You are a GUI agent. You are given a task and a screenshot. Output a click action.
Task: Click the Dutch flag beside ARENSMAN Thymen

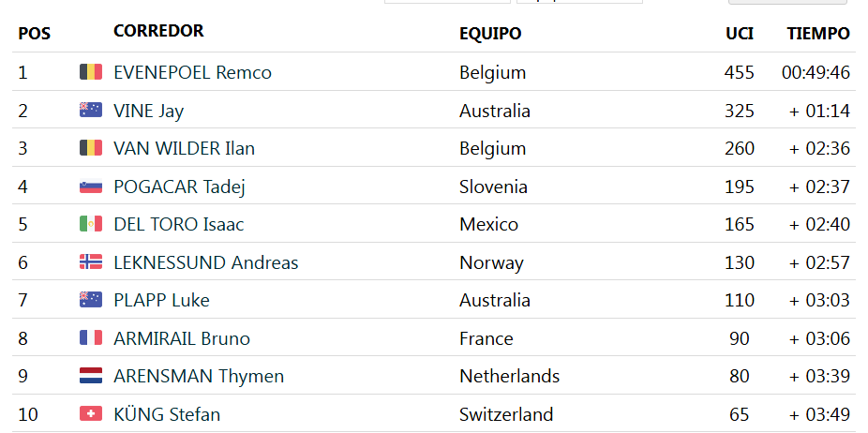91,376
